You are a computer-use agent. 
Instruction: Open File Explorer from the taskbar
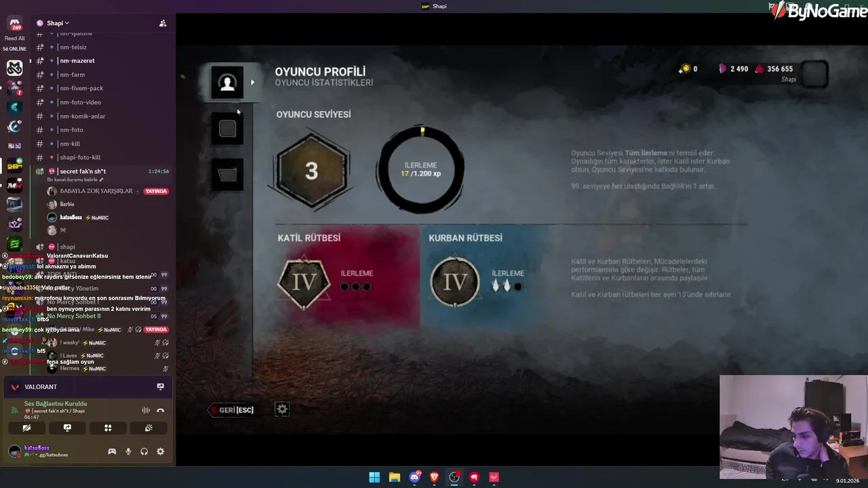pyautogui.click(x=394, y=477)
